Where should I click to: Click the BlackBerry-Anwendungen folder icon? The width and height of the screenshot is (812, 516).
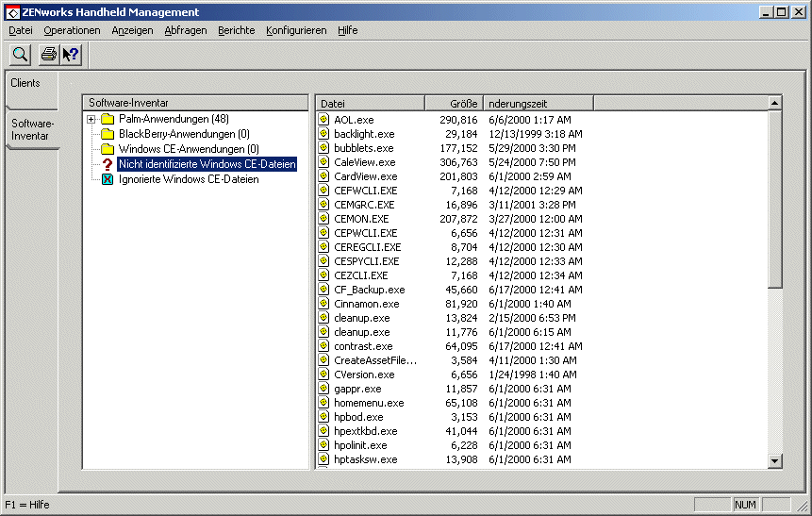108,134
